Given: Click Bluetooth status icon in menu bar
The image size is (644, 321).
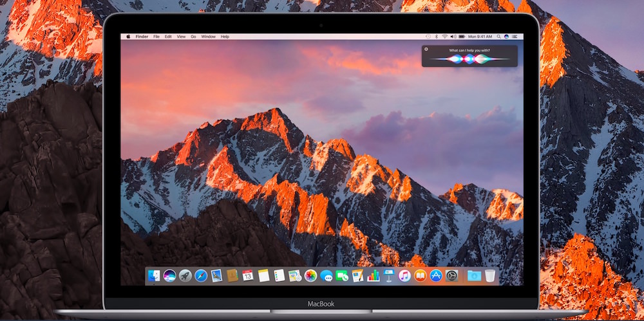Looking at the screenshot, I should pos(437,37).
